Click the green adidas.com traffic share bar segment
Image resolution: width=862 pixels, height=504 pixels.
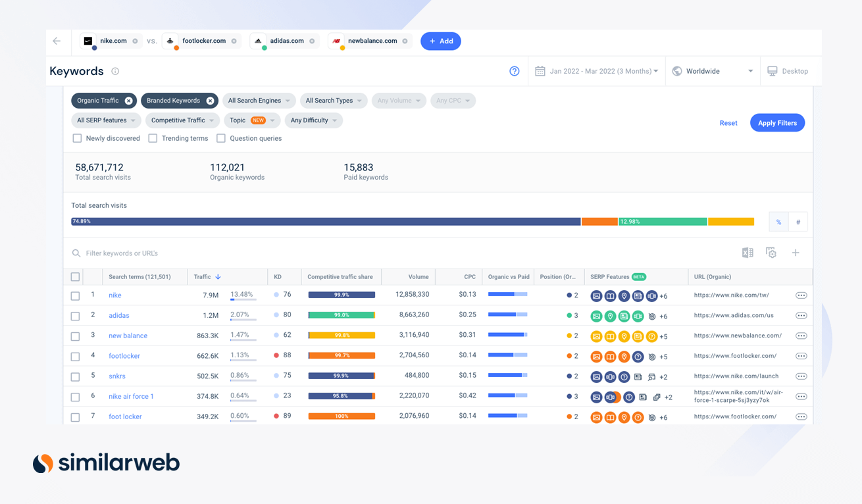(x=663, y=222)
